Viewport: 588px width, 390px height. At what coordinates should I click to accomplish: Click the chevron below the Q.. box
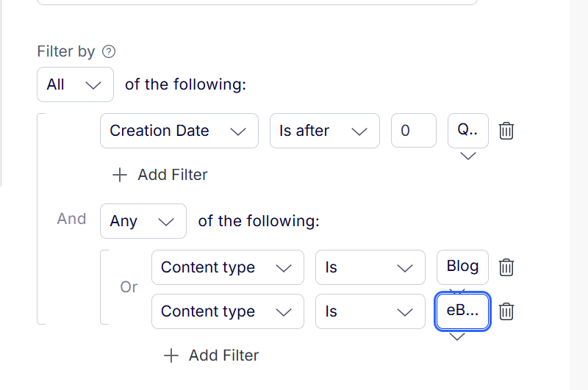[468, 156]
